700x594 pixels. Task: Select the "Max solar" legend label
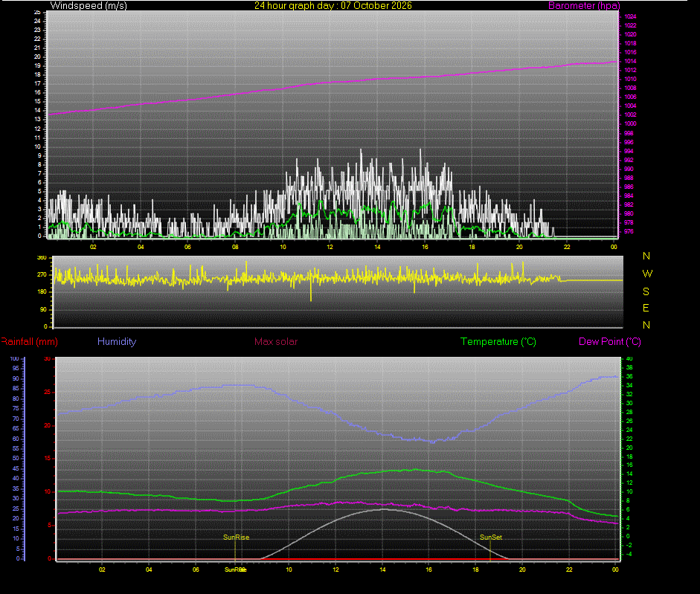click(x=276, y=342)
